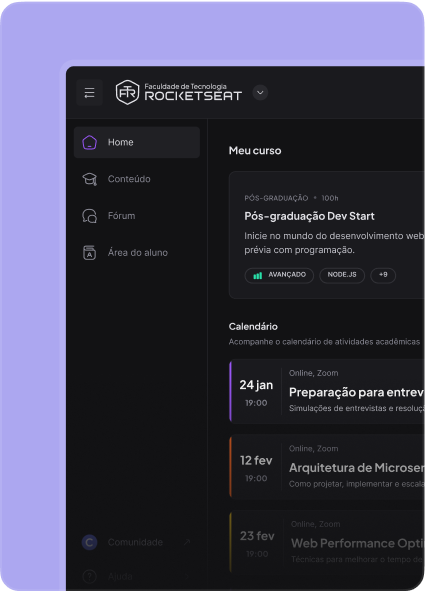Go to Conteúdo menu item

[137, 179]
